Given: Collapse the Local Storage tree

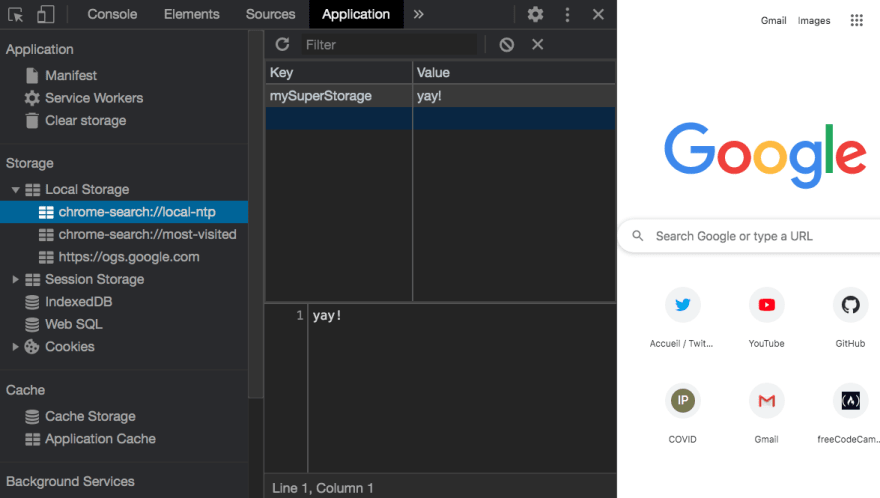Looking at the screenshot, I should [16, 190].
